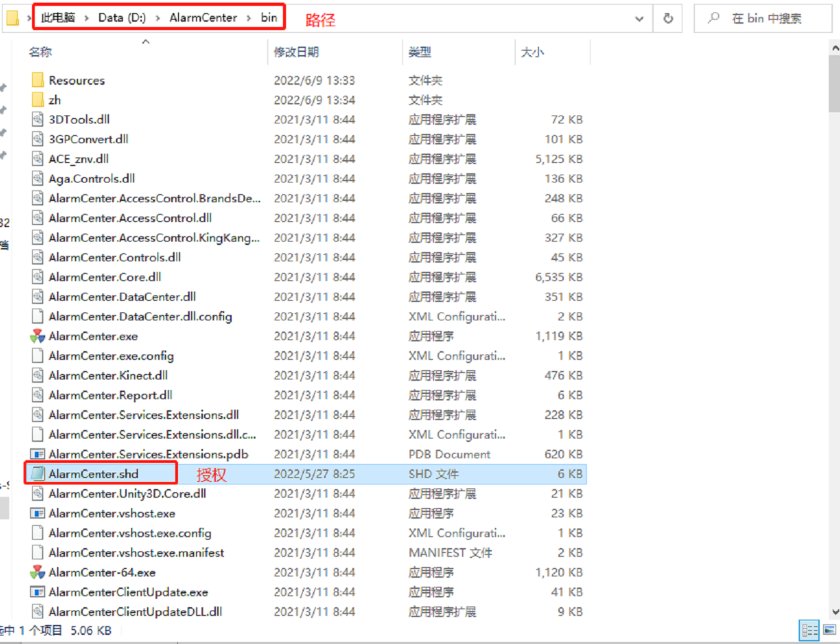Go to Data (D:) in the breadcrumb
The width and height of the screenshot is (840, 644).
click(122, 18)
